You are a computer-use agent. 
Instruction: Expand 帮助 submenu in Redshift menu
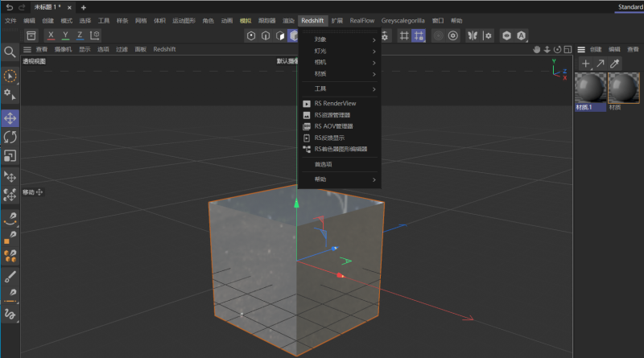[339, 179]
